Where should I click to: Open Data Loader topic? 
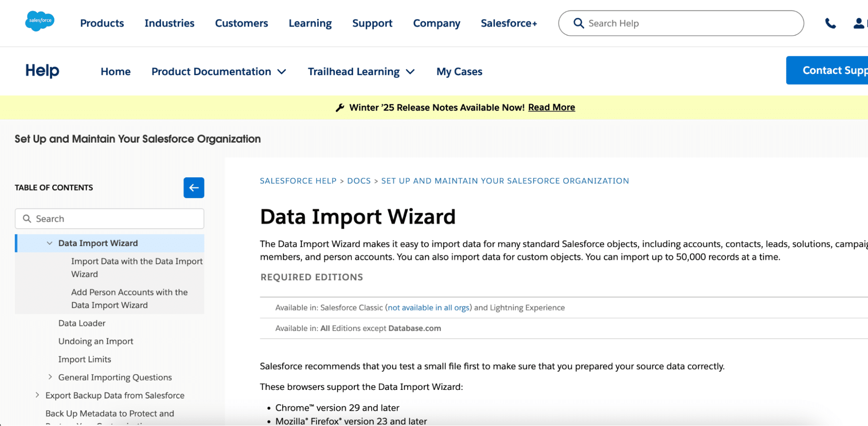click(82, 323)
